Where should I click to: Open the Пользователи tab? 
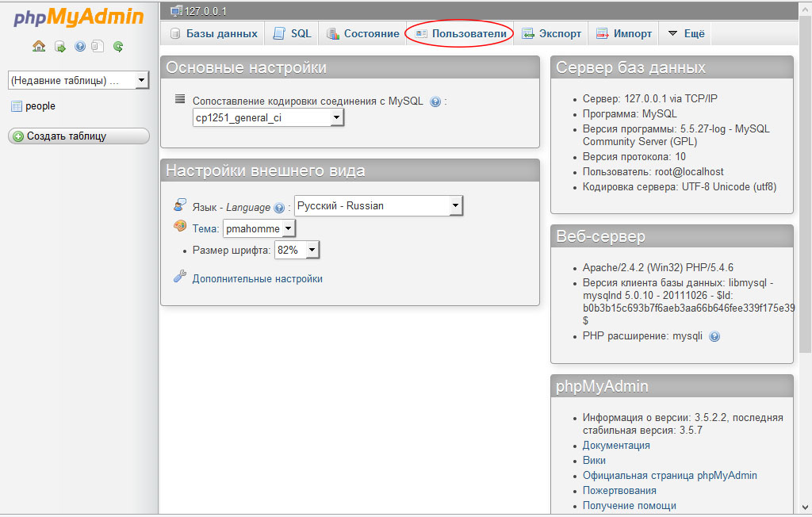coord(461,33)
